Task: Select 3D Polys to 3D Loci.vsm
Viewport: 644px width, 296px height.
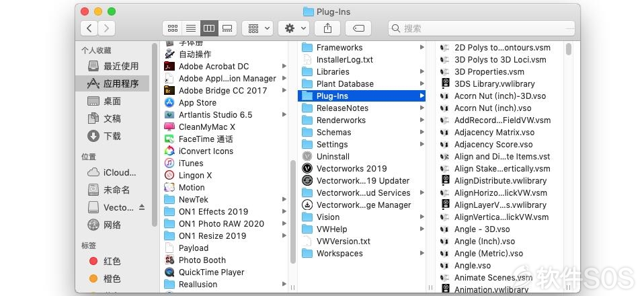Action: pyautogui.click(x=499, y=60)
